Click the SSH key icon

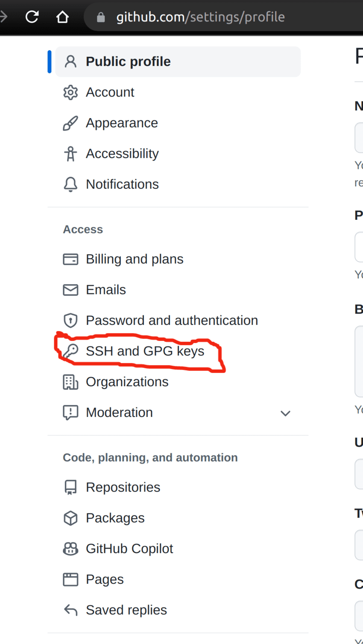pos(70,351)
